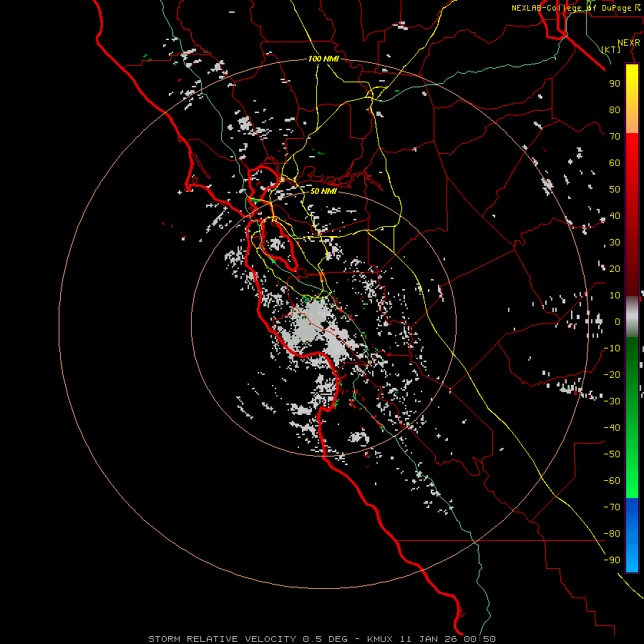644x644 pixels.
Task: Click the "-30" scale value on legend
Action: click(x=612, y=401)
